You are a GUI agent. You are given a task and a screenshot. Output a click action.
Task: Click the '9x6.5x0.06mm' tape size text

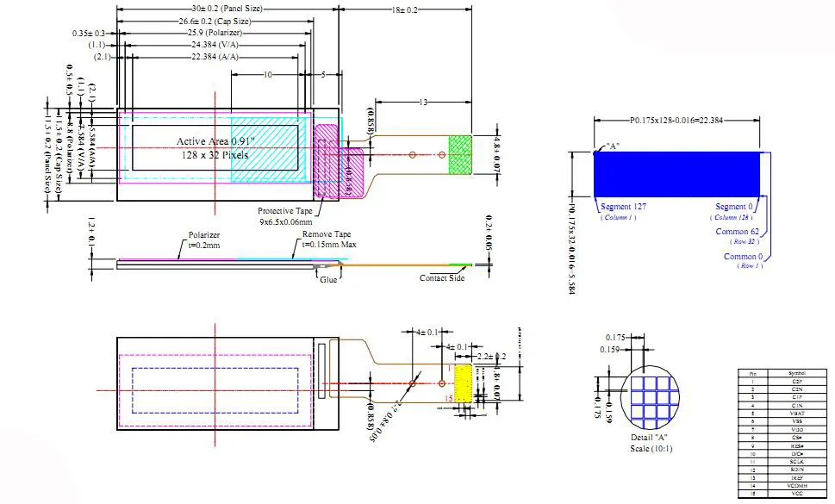285,221
